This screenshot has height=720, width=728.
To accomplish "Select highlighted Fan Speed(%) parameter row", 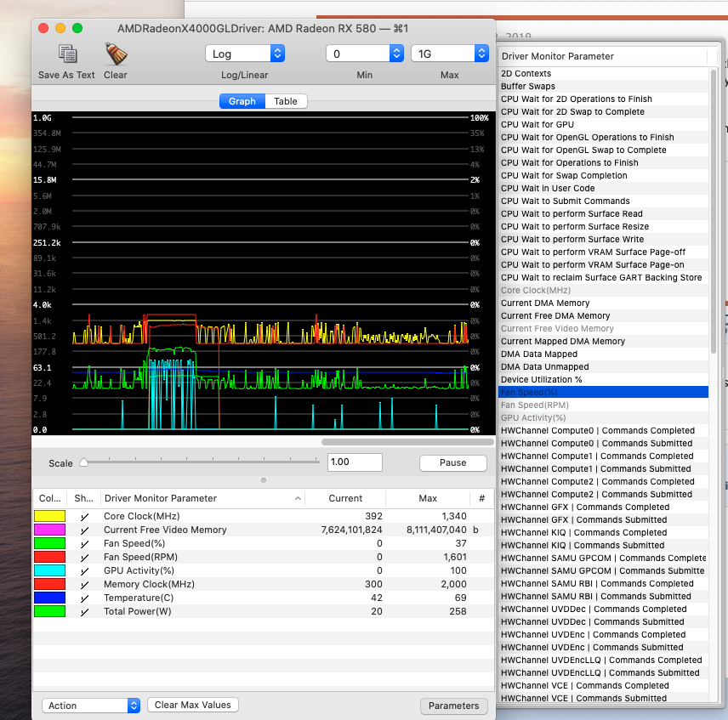I will click(603, 392).
